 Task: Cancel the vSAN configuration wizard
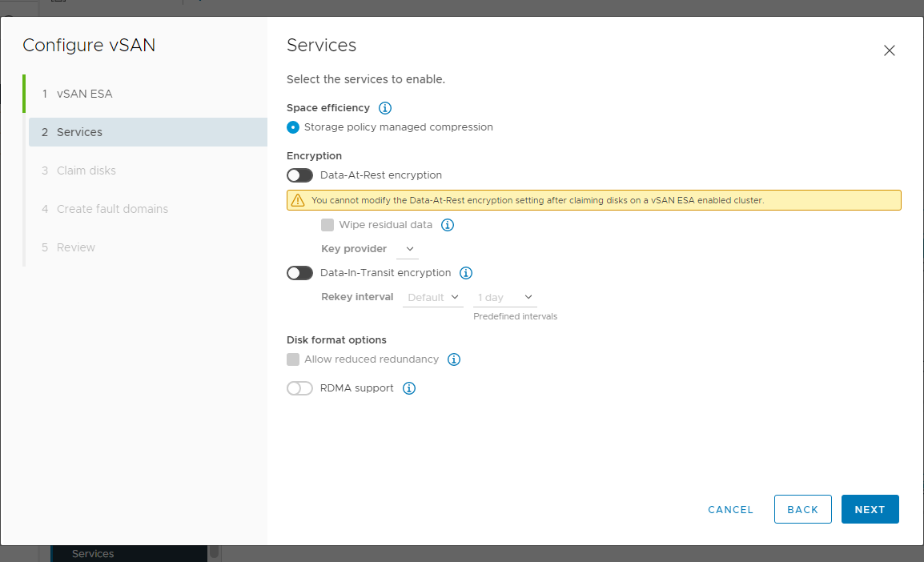tap(729, 509)
